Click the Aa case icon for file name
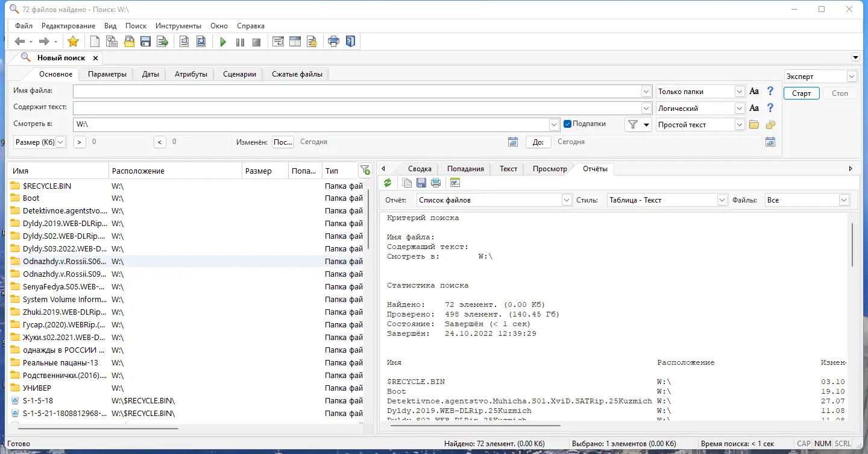This screenshot has height=454, width=868. tap(754, 92)
